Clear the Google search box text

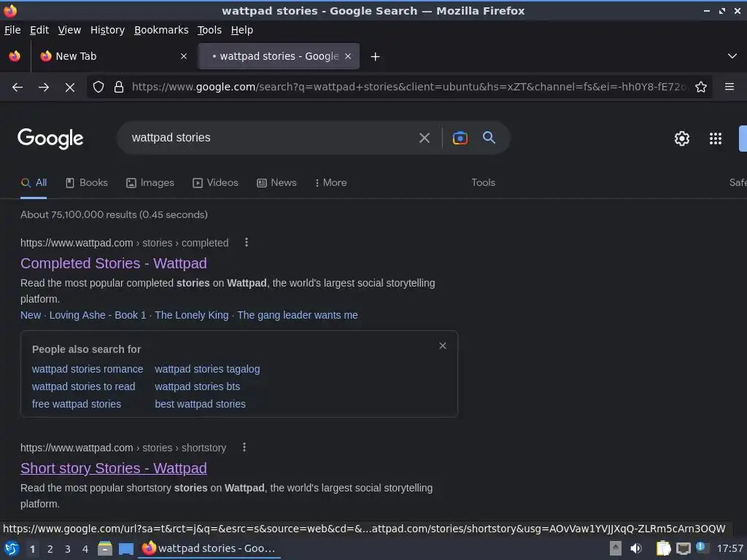point(424,138)
